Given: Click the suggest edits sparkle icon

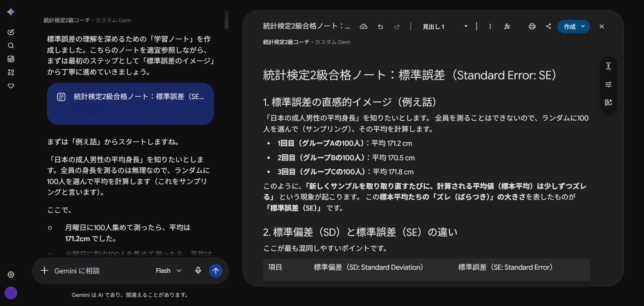Looking at the screenshot, I should click(608, 102).
